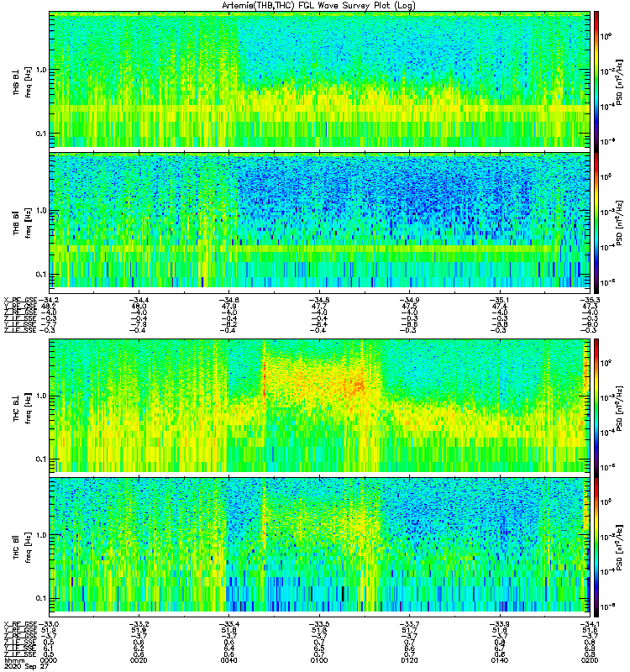Image resolution: width=630 pixels, height=672 pixels.
Task: Click the '0.1' frequency tick on THC B∥ panel
Action: [x=41, y=598]
